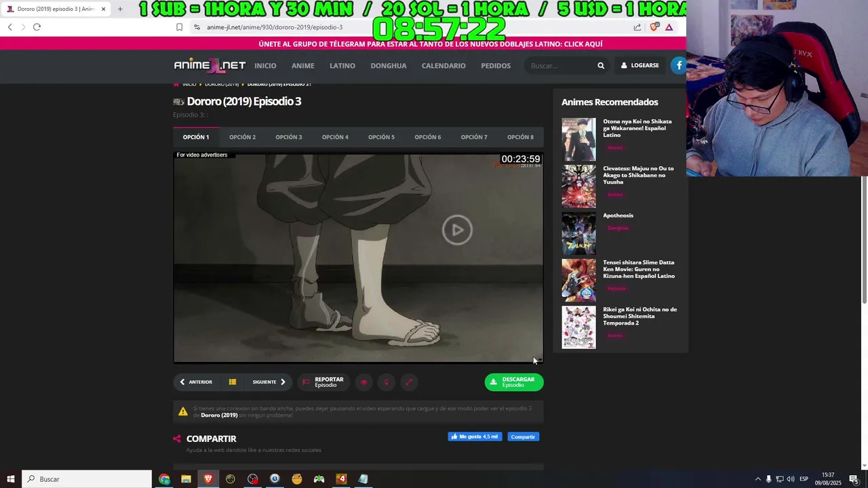Click the volume icon in system tray
868x488 pixels.
tap(791, 479)
